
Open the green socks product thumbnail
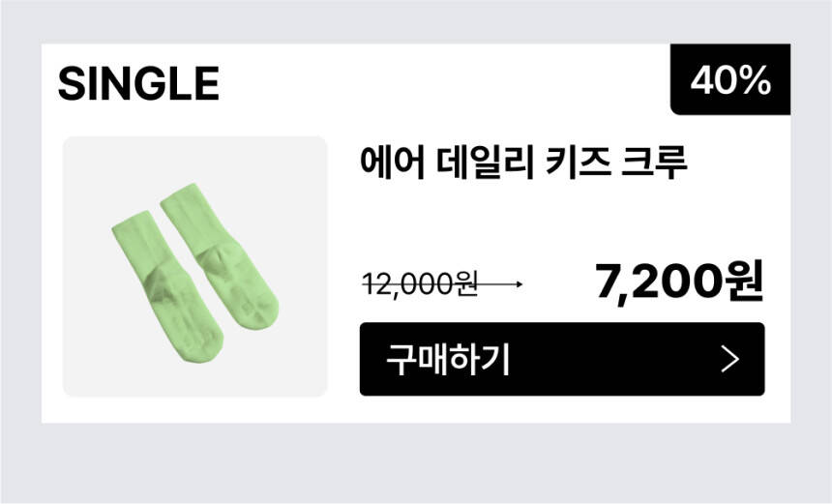click(x=194, y=266)
